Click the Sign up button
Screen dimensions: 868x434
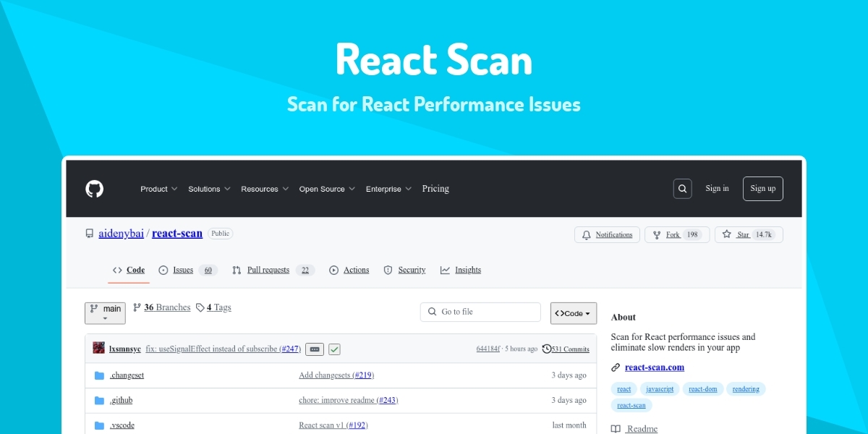pyautogui.click(x=762, y=189)
